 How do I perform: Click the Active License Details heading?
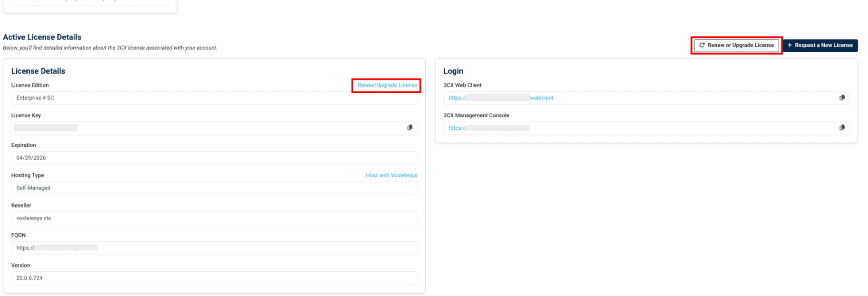(x=42, y=37)
